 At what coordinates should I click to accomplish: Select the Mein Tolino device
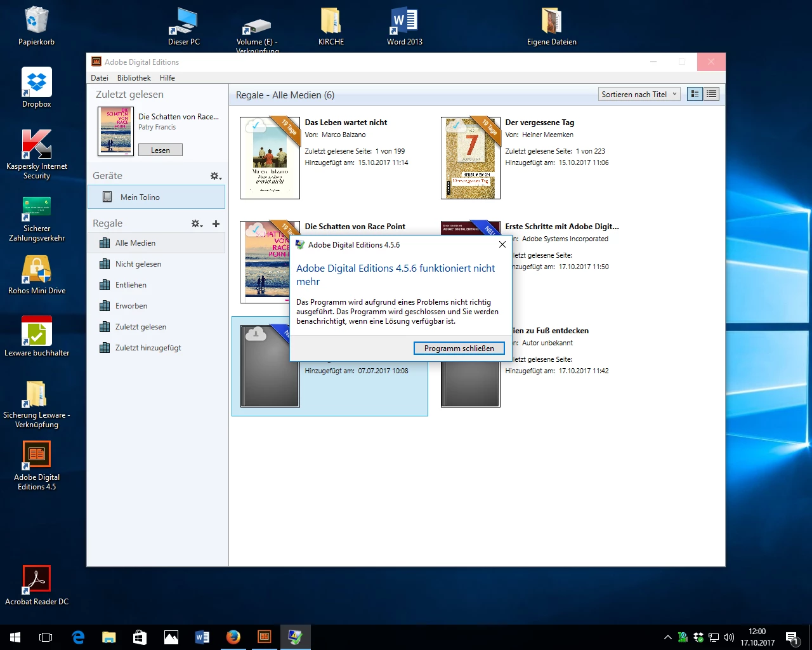[156, 197]
